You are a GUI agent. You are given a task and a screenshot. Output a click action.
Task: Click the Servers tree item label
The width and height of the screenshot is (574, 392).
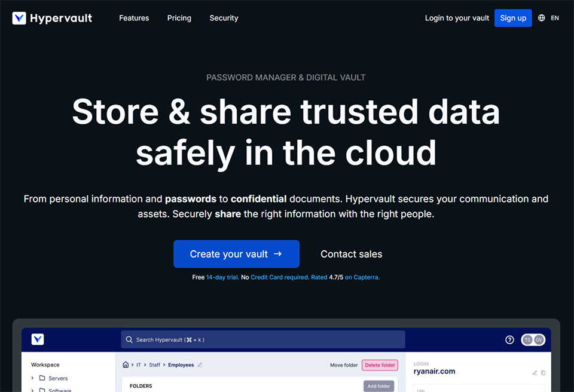[x=58, y=378]
